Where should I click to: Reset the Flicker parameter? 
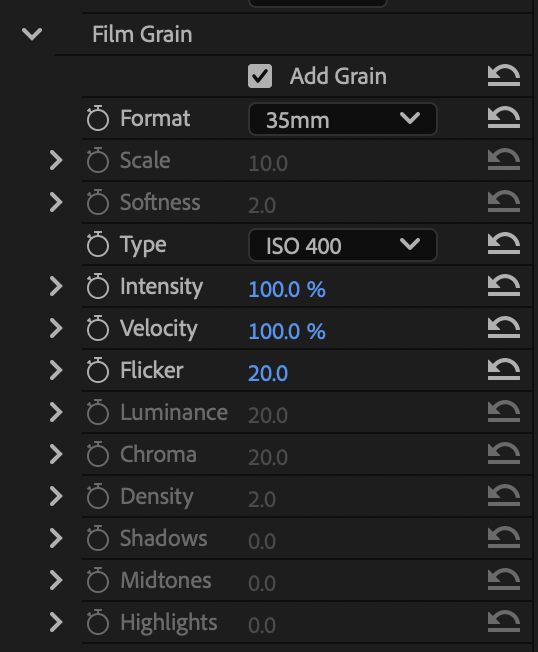point(503,370)
